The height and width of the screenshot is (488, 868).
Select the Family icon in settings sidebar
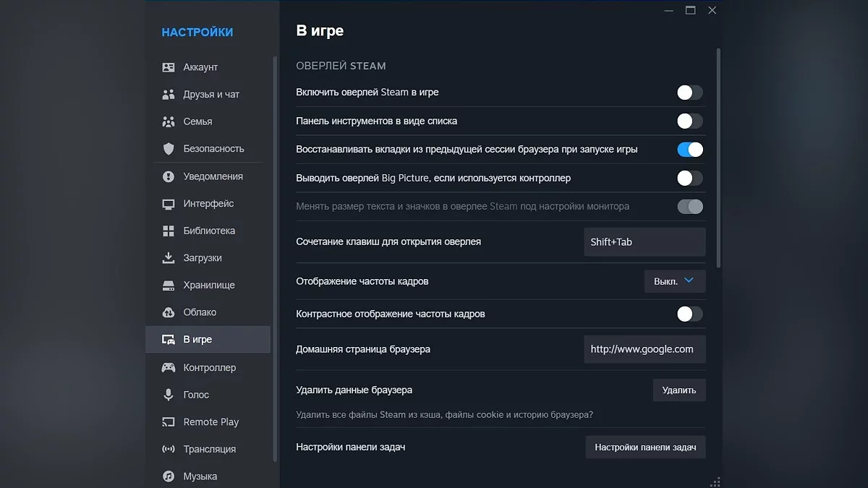pyautogui.click(x=169, y=121)
